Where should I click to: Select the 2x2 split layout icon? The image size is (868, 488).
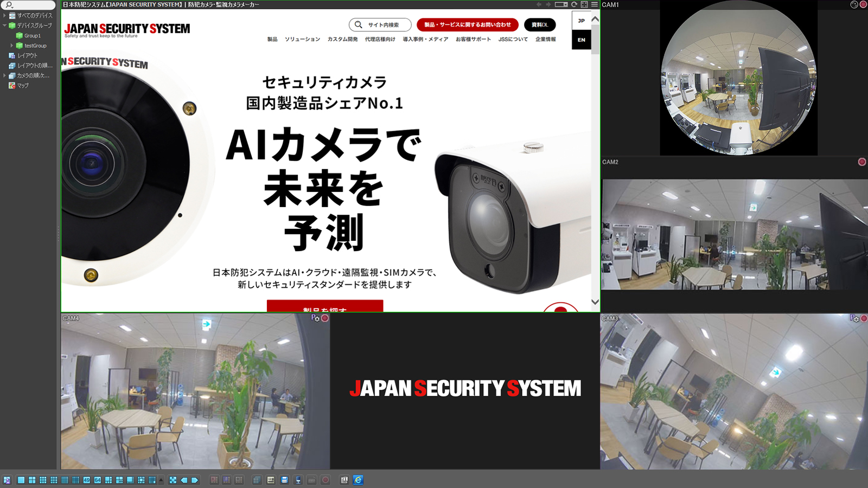point(32,480)
